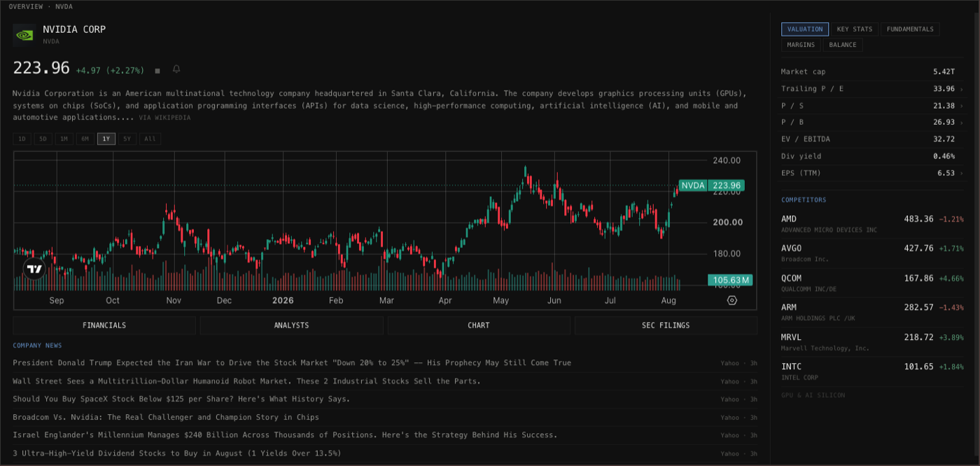The image size is (980, 466).
Task: Switch to the Balance tab
Action: click(843, 45)
